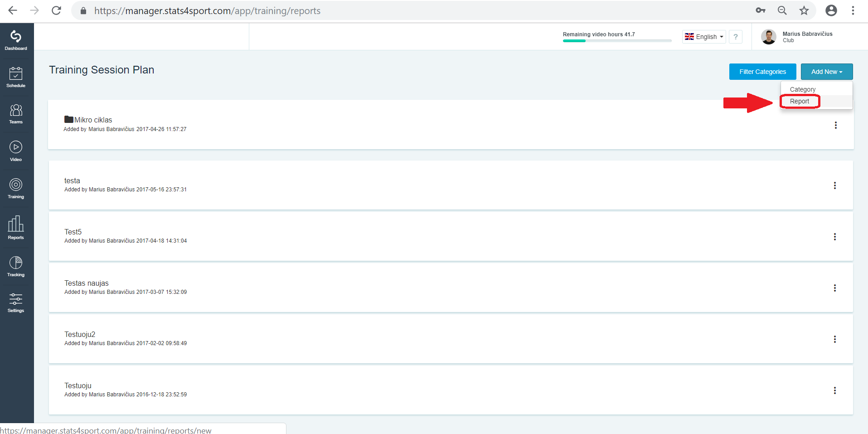This screenshot has width=868, height=434.
Task: Bookmark this page with star icon
Action: (x=804, y=10)
